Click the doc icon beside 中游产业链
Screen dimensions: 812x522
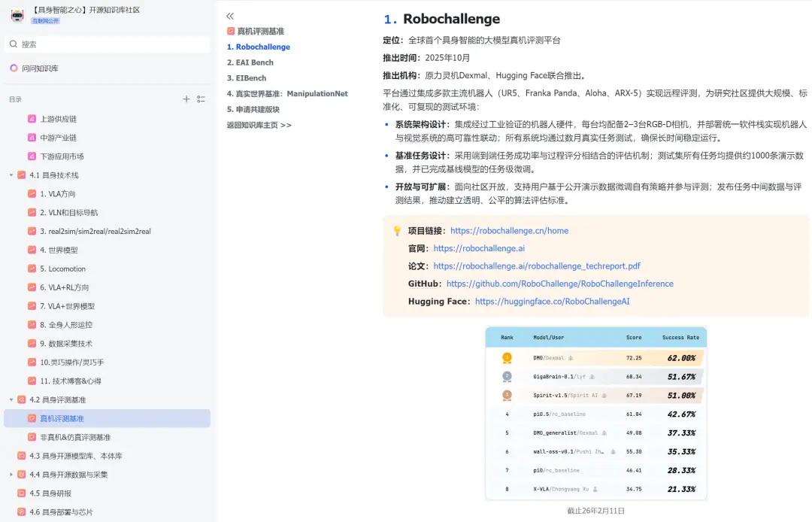(x=32, y=137)
